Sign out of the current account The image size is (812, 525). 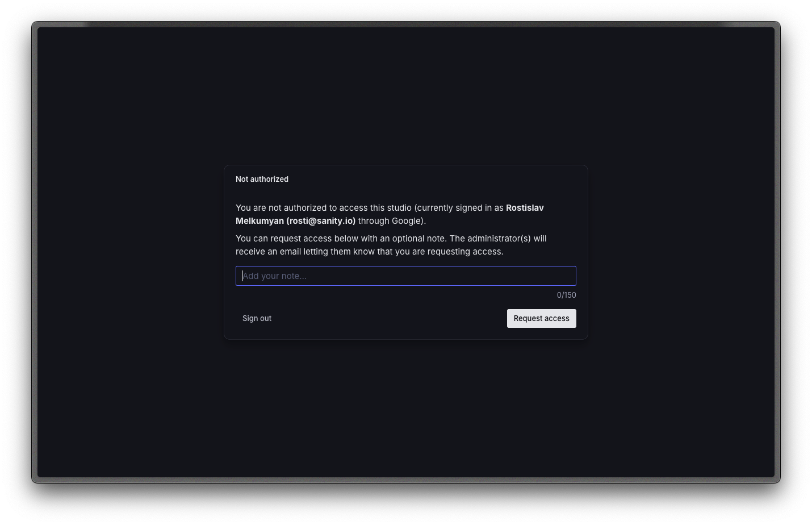(x=257, y=318)
